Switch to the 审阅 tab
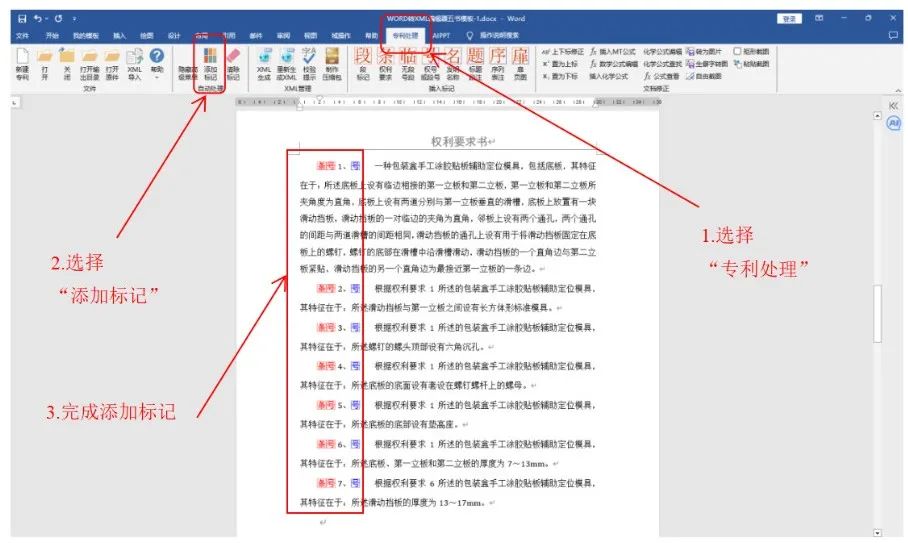Screen dimensions: 908x543 click(283, 36)
